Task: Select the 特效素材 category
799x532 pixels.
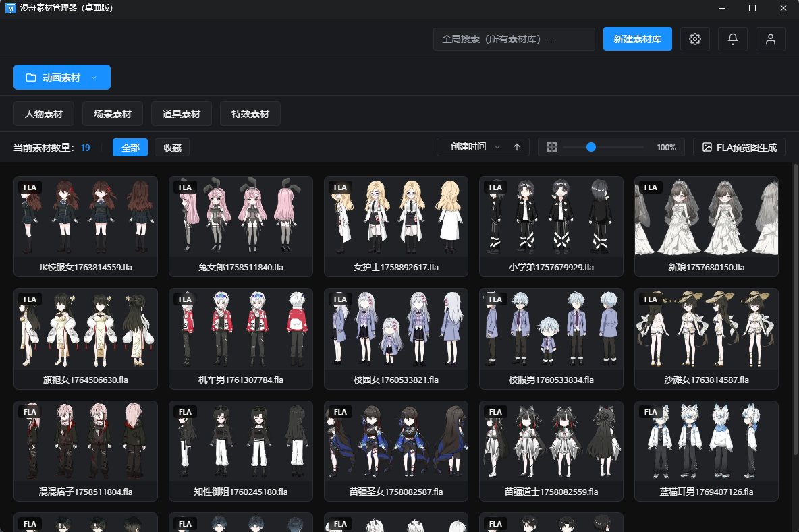Action: point(250,114)
